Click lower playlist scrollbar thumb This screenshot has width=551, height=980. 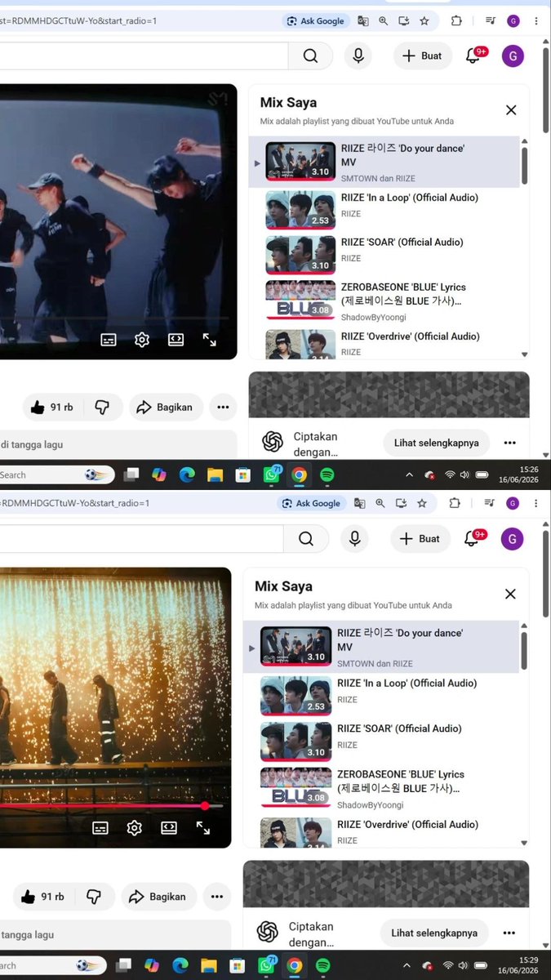tap(524, 651)
